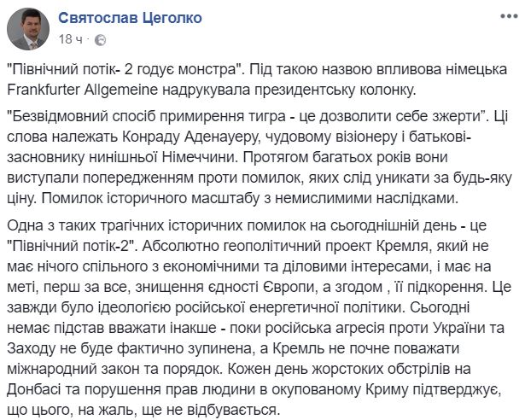
Task: Open Святослав Цеголко's profile picture
Action: coord(28,29)
